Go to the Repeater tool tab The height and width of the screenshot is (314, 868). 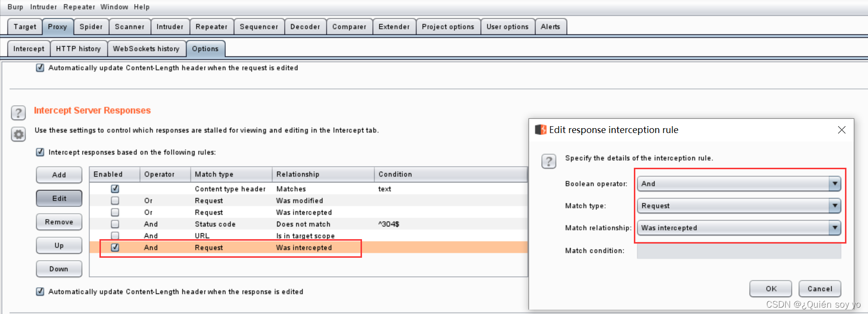[x=212, y=27]
